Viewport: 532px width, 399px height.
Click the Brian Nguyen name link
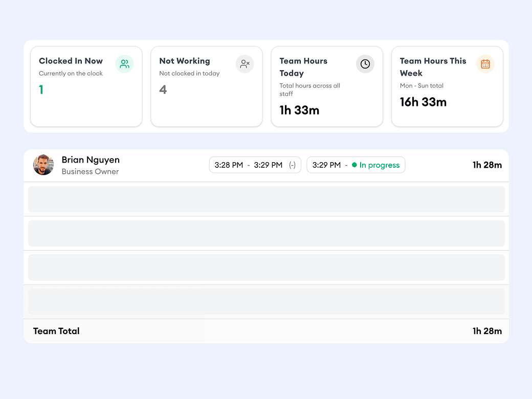point(91,160)
